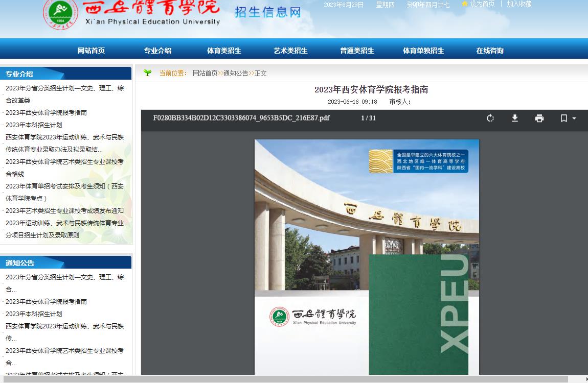The height and width of the screenshot is (383, 588).
Task: Click 招生信息网 header title text
Action: (x=268, y=12)
